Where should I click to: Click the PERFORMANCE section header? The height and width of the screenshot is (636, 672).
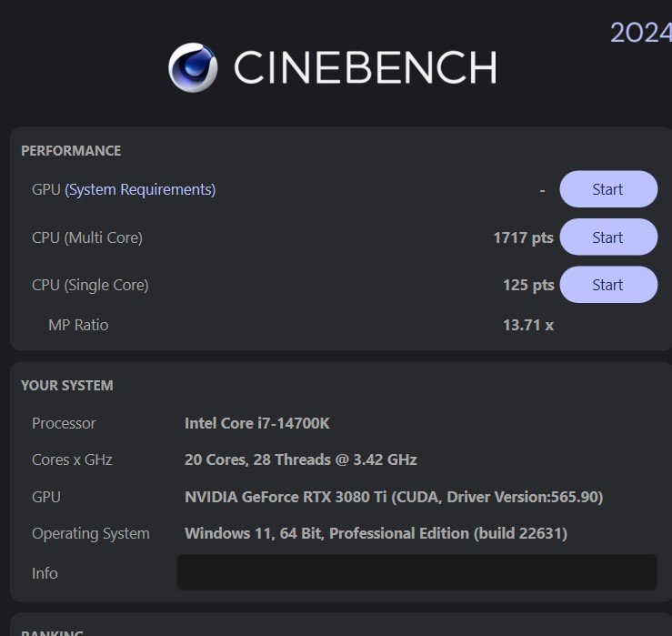(71, 151)
